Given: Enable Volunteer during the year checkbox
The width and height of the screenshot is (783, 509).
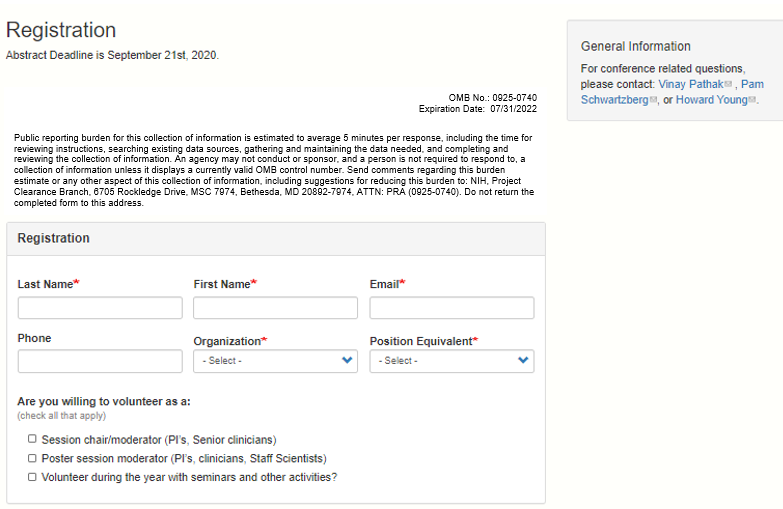Looking at the screenshot, I should click(32, 477).
